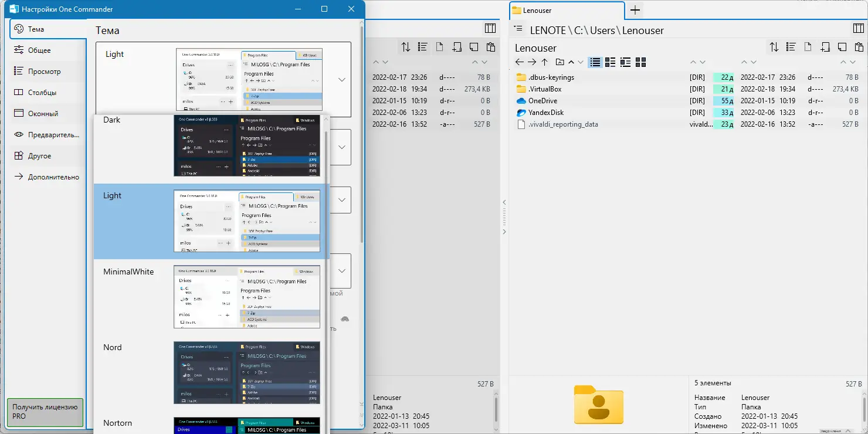Select the MinimalWhite theme option
Screen dimensions: 868x434
pos(209,297)
